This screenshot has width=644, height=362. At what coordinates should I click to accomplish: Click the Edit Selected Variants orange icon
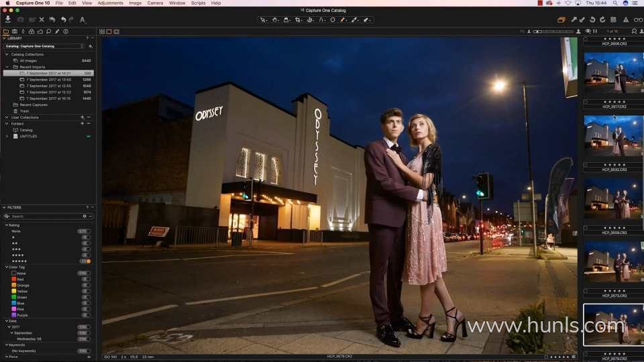click(561, 19)
